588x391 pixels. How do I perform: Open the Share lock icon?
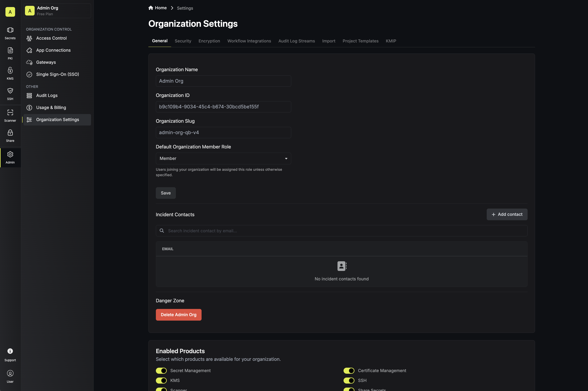(x=10, y=132)
